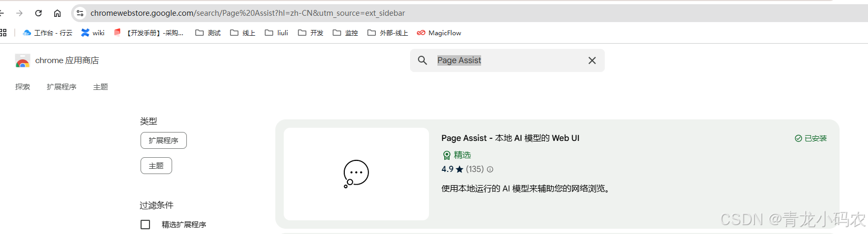Open site information icon in address bar
Viewport: 868px width, 234px height.
pos(80,13)
